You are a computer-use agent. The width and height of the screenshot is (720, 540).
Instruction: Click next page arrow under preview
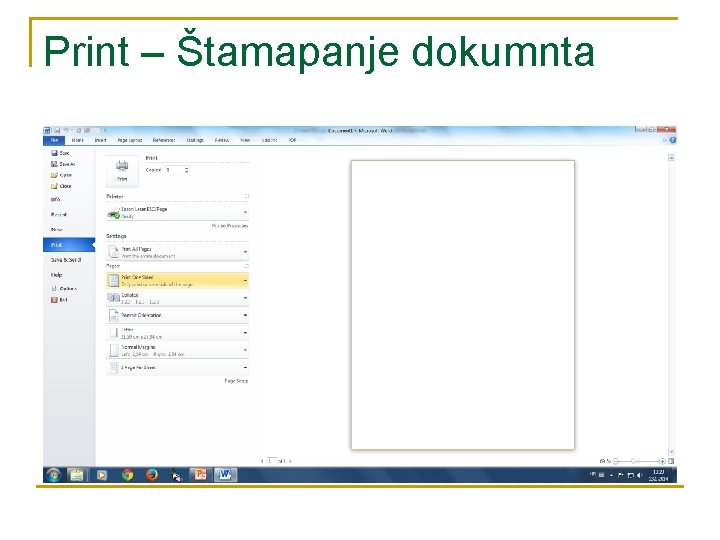[x=290, y=461]
